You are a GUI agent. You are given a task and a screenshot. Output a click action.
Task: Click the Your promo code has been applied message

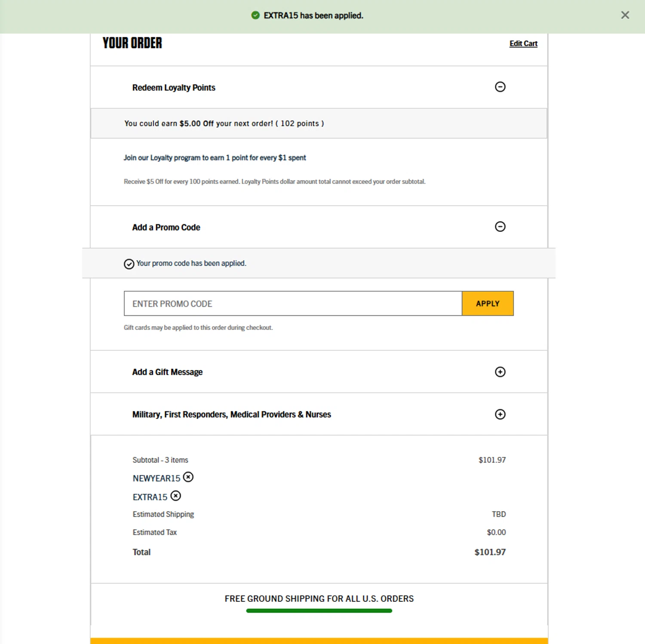point(191,263)
